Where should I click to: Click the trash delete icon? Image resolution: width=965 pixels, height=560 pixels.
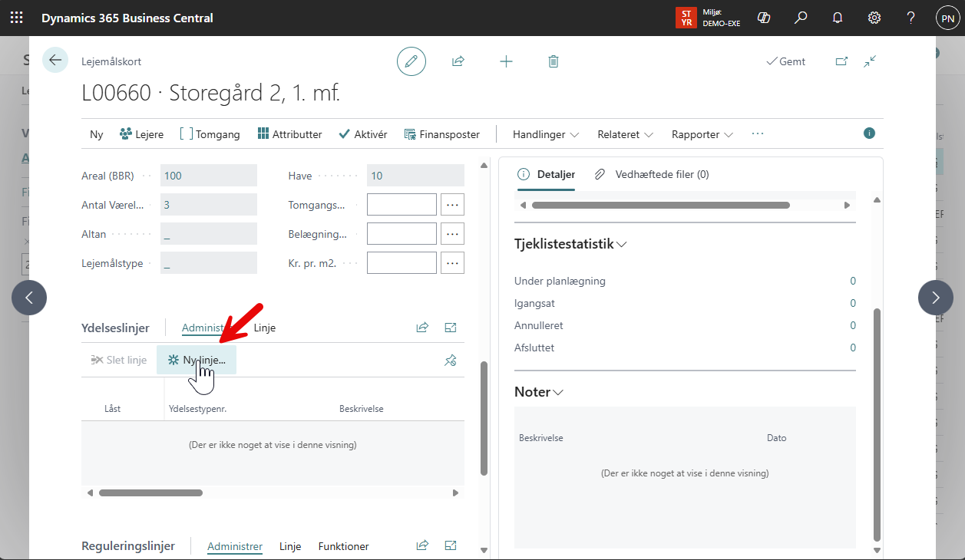coord(554,61)
